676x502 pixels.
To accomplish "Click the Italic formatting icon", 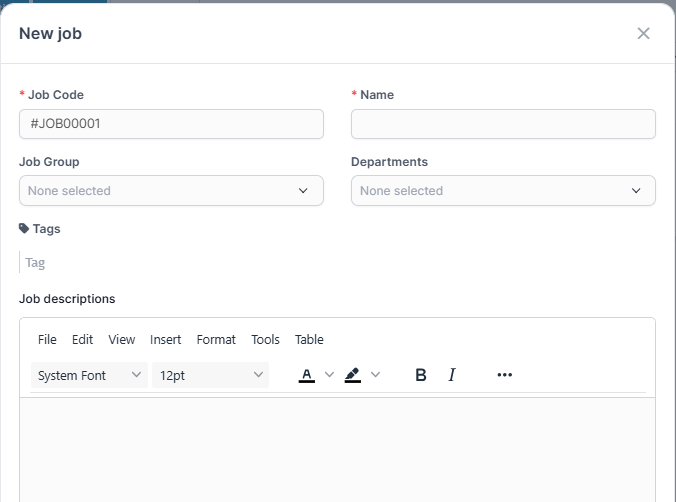I will click(452, 375).
